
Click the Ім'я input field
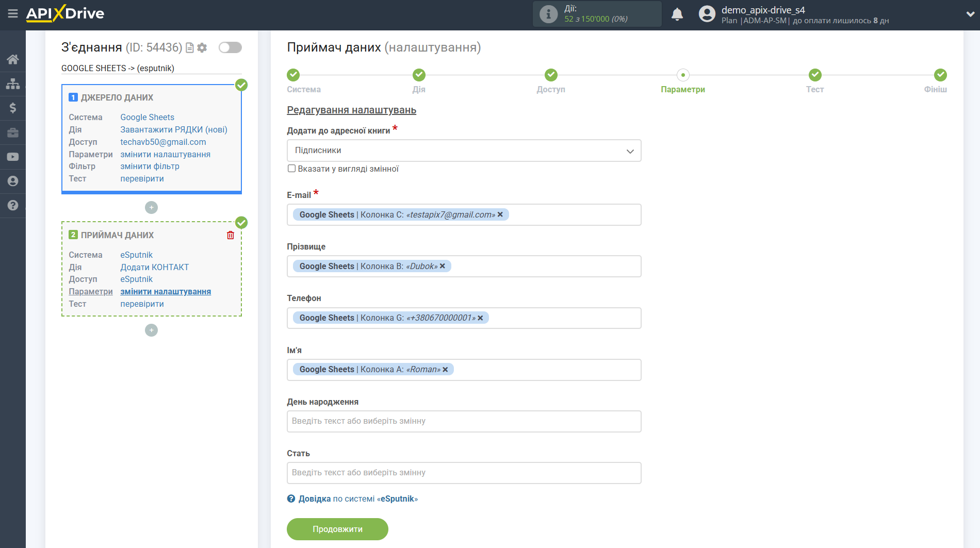pos(464,370)
